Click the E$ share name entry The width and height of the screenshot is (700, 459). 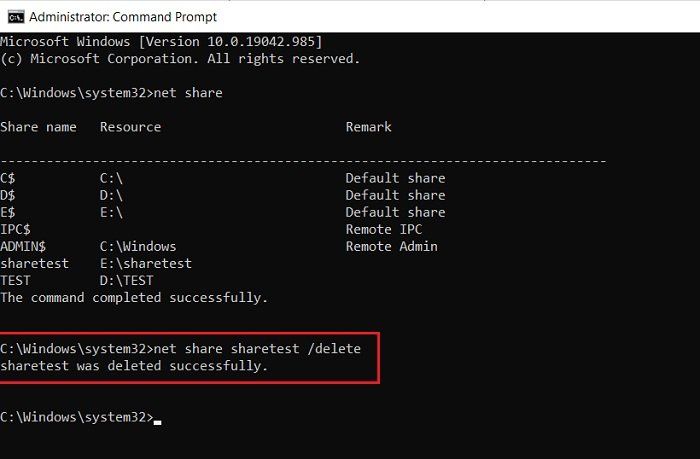pos(8,212)
